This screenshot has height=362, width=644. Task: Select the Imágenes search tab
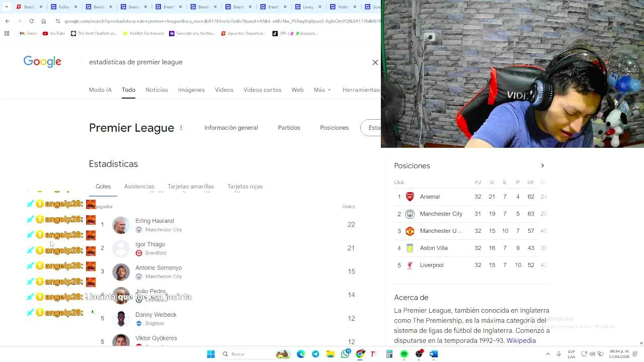191,90
